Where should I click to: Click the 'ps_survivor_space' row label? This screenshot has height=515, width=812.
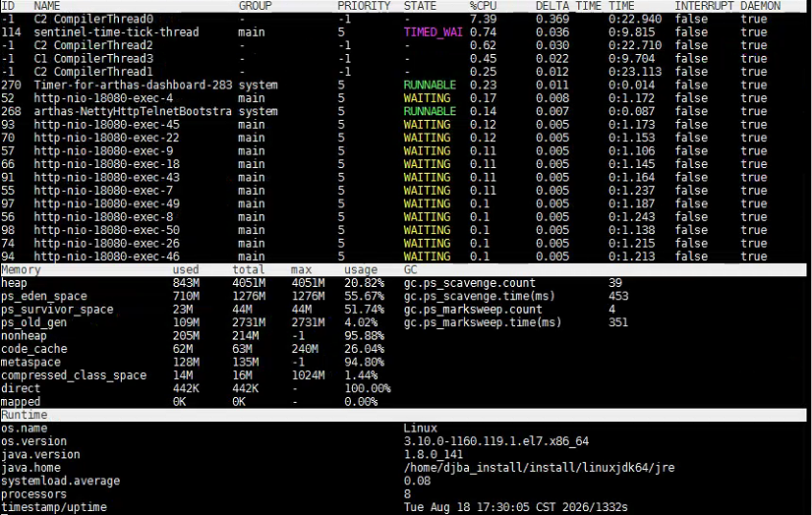pyautogui.click(x=57, y=310)
